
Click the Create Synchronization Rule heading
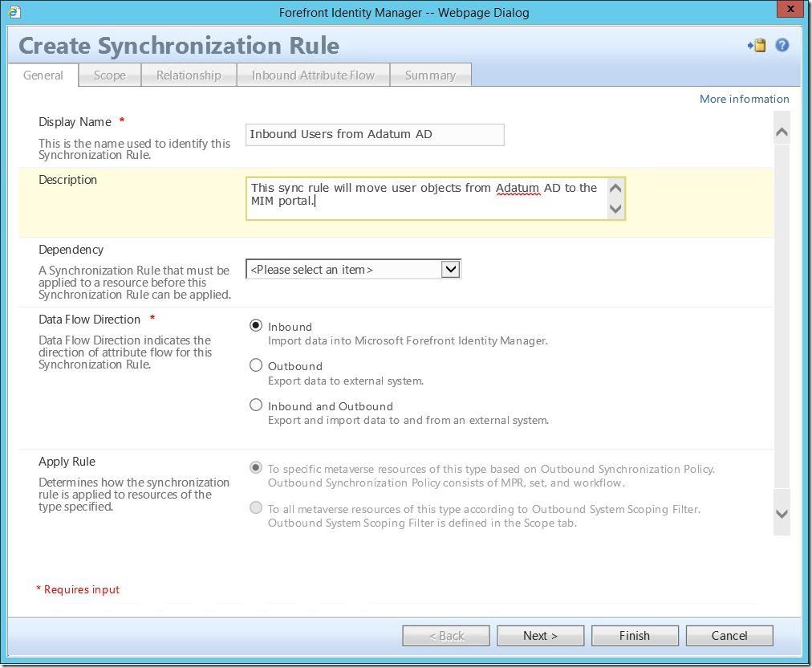click(x=179, y=46)
